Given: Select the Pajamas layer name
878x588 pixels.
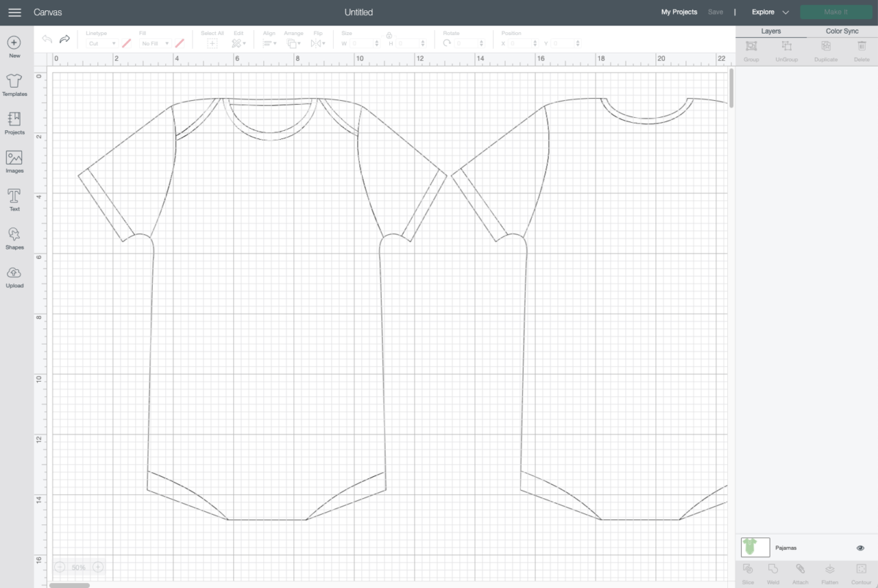Looking at the screenshot, I should tap(786, 548).
